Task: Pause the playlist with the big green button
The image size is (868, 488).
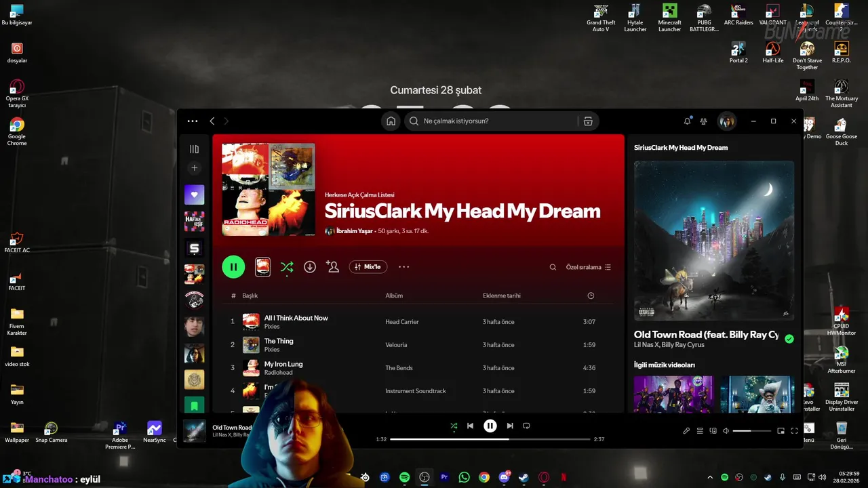Action: tap(233, 267)
